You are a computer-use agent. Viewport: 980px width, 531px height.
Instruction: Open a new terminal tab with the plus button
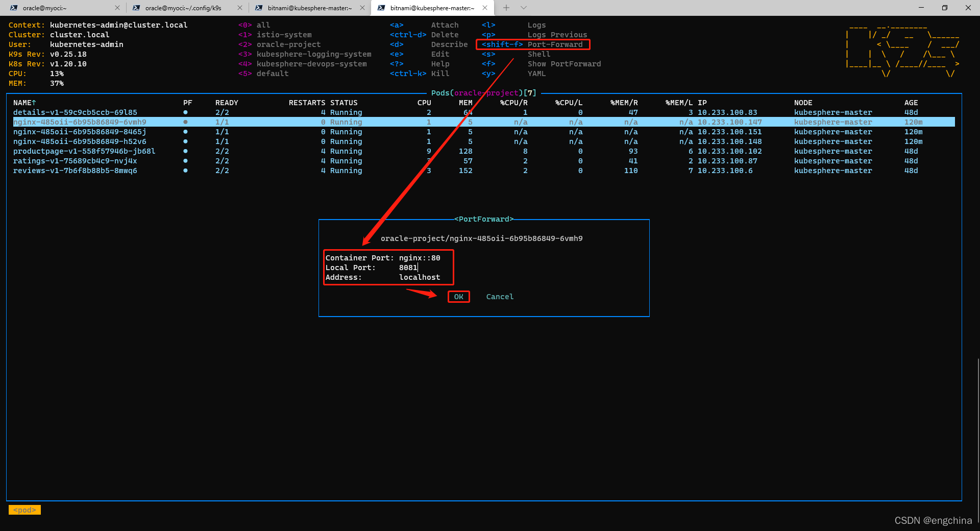pos(506,8)
